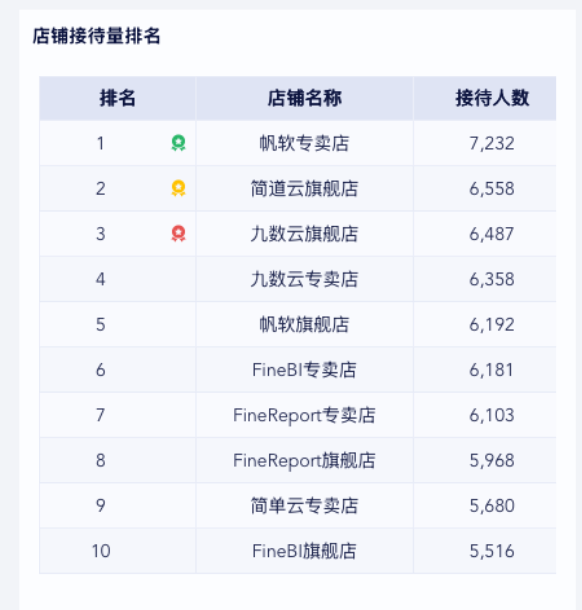
Task: Click the 5,516 visitor count value
Action: click(x=492, y=551)
